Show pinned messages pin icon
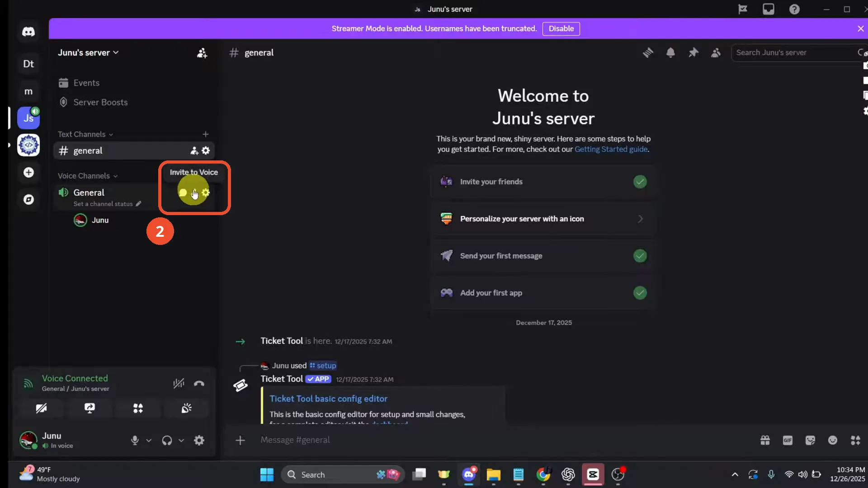The image size is (868, 488). [x=693, y=53]
